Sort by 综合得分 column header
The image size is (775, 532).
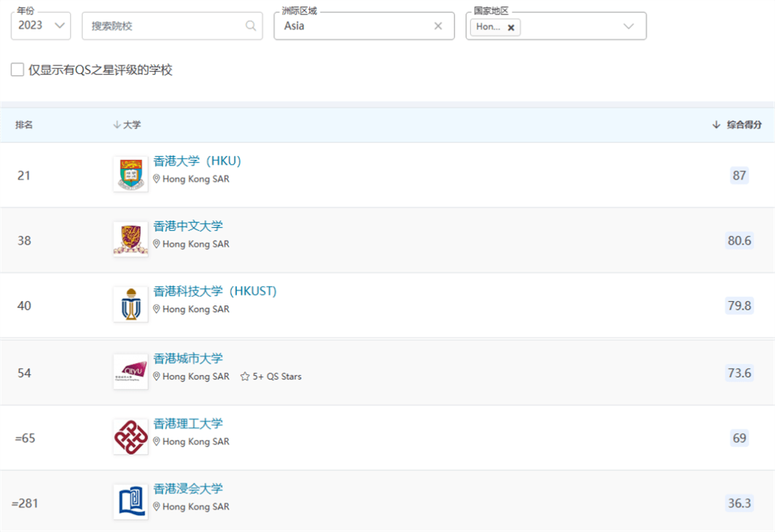pos(737,125)
